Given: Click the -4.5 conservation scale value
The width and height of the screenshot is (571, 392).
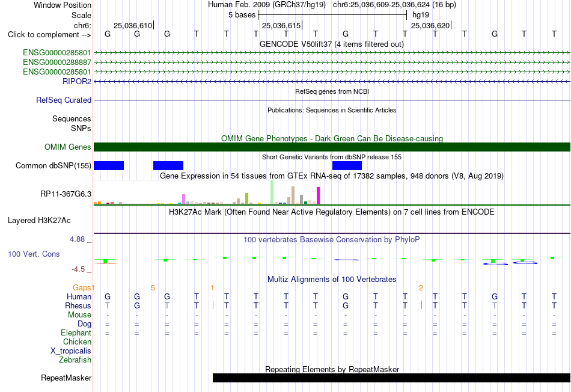Looking at the screenshot, I should coord(78,269).
